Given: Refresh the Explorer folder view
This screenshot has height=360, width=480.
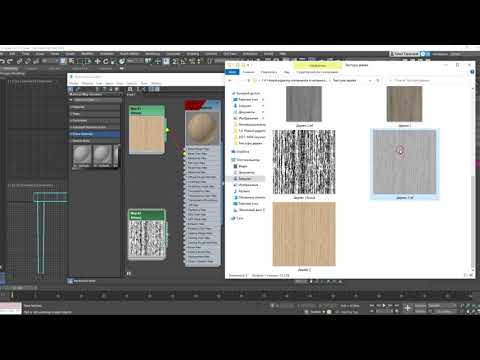Looking at the screenshot, I should 378,81.
